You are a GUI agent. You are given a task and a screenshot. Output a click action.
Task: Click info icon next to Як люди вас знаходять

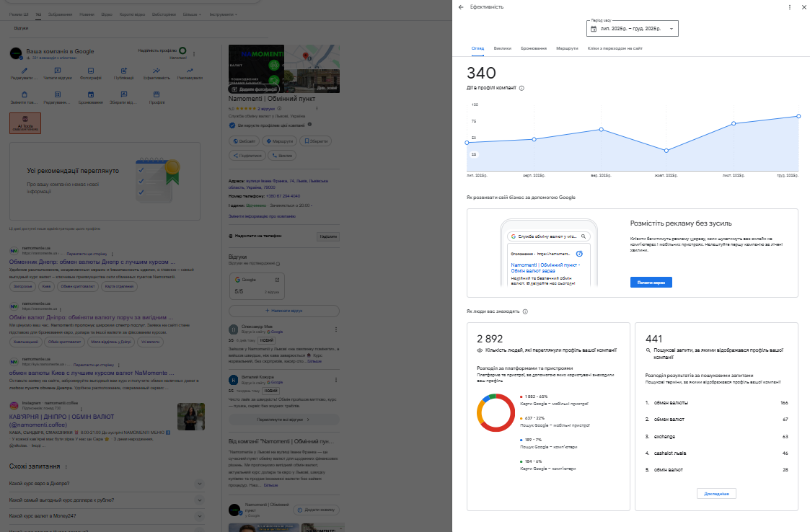[x=524, y=311]
